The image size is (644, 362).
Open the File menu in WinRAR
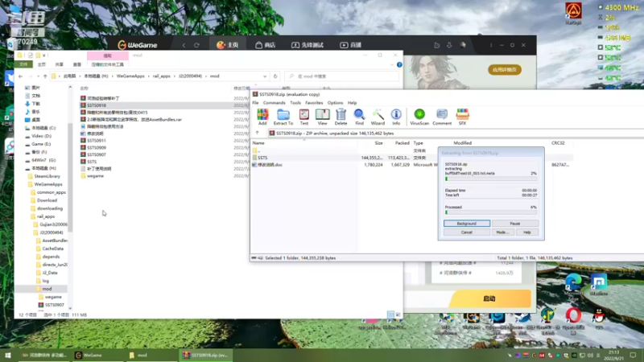coord(255,103)
